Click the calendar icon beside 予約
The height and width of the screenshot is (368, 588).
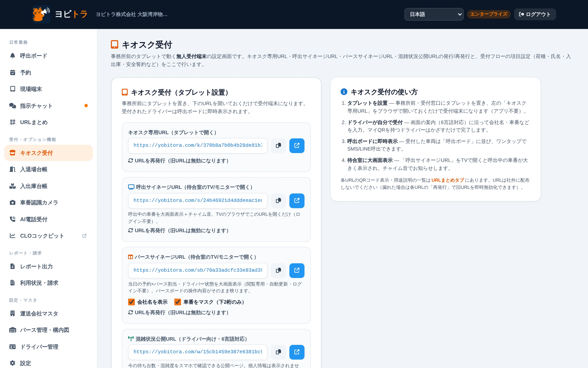click(13, 72)
